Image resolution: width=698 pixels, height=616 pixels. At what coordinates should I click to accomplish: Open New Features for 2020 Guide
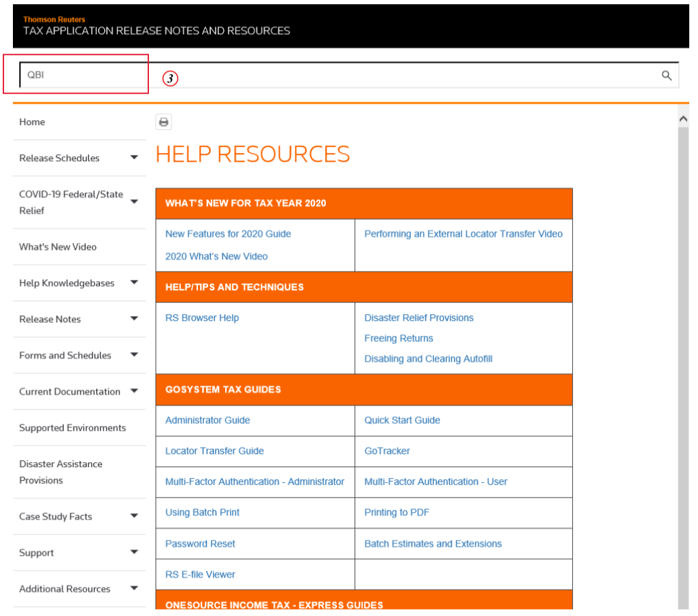tap(228, 234)
